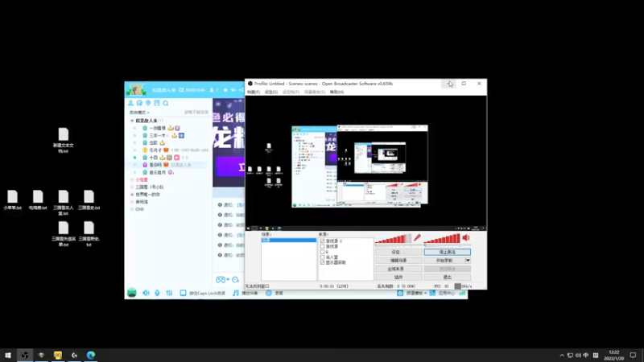Click 停止串流 to stop streaming
This screenshot has width=644, height=362.
coord(448,252)
